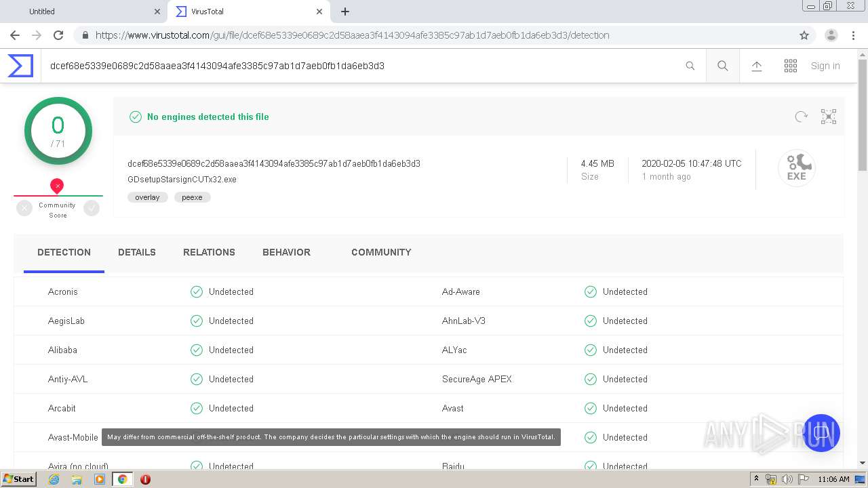This screenshot has height=488, width=868.
Task: Select the SecureAge APEX engine name
Action: 477,379
